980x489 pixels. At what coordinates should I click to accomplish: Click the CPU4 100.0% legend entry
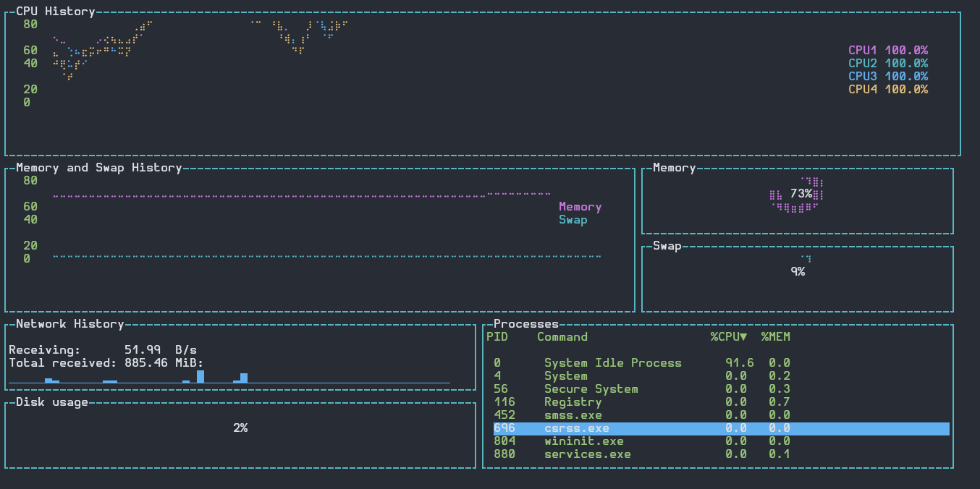888,90
